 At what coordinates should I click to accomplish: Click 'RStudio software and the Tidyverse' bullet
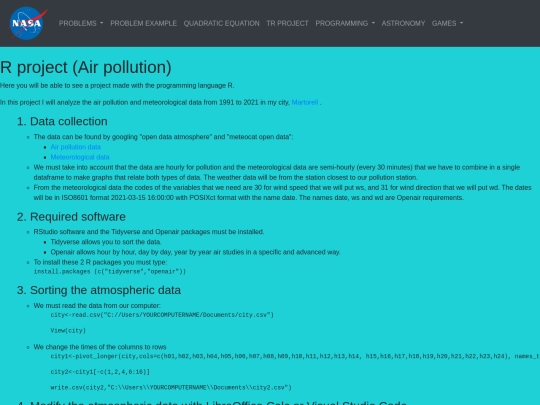(149, 232)
